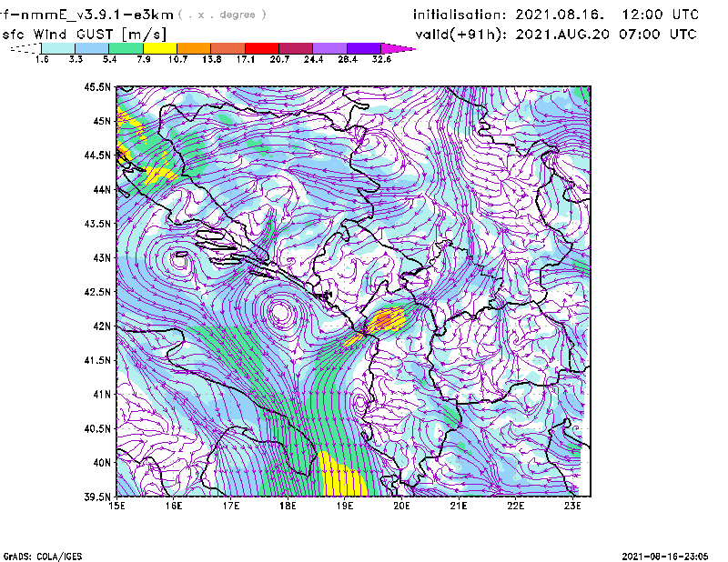Click the initialisation date '2021.08.16.'
728x562 pixels.
[560, 15]
